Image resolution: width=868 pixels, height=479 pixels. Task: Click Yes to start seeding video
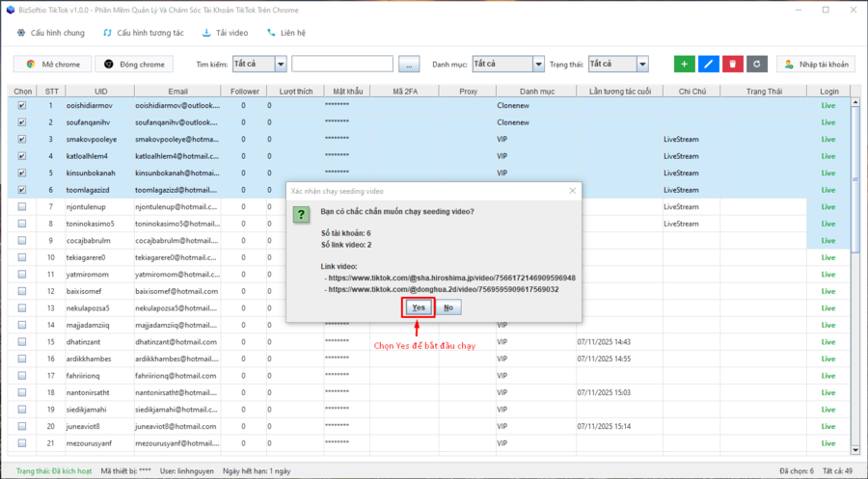point(418,306)
